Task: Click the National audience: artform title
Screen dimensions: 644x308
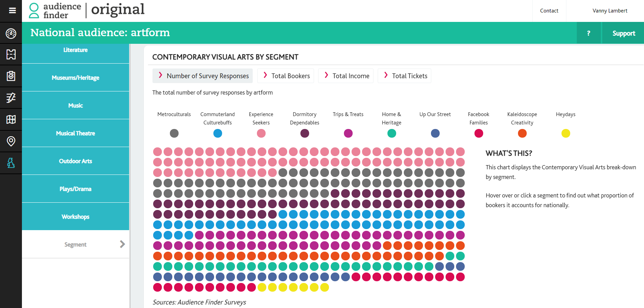Action: (100, 32)
